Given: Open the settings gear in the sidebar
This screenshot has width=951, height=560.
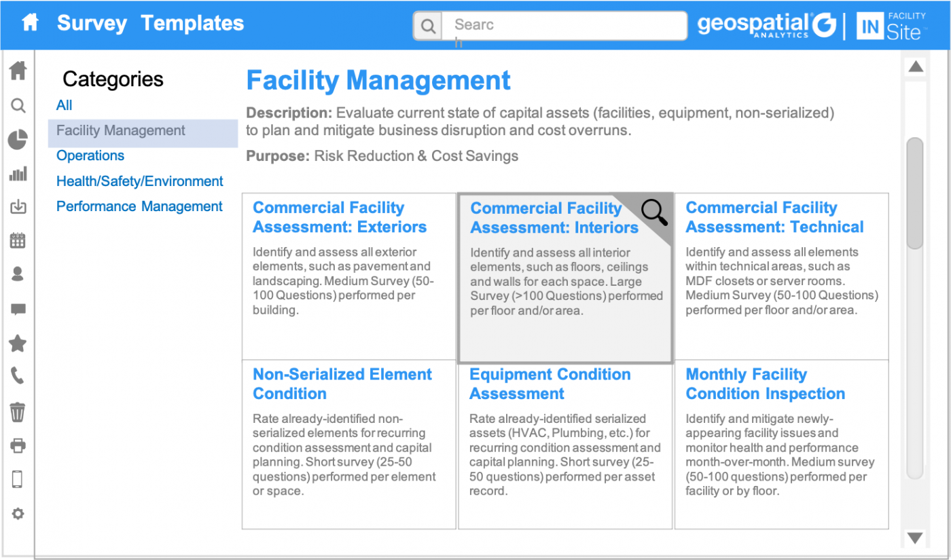Looking at the screenshot, I should click(18, 514).
